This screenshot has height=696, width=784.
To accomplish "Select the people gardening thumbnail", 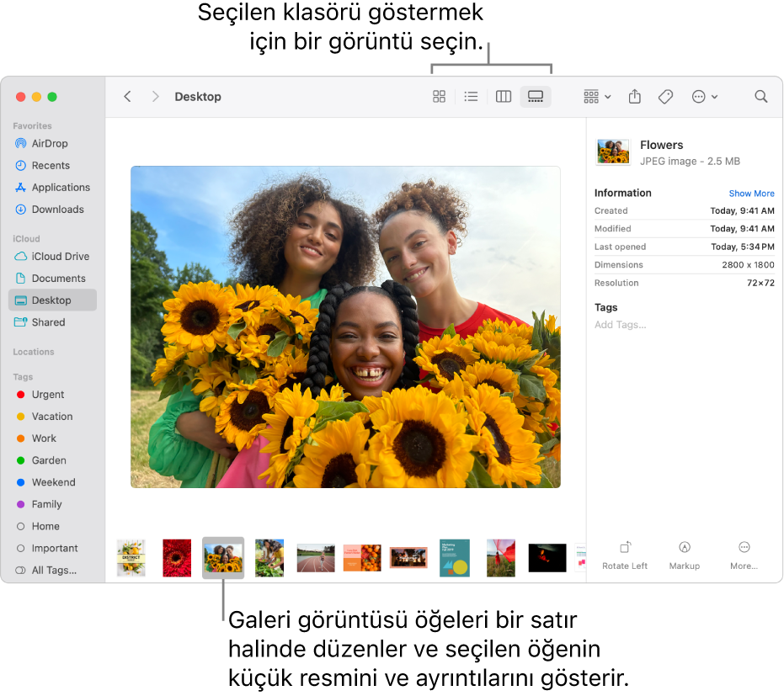I will point(269,558).
